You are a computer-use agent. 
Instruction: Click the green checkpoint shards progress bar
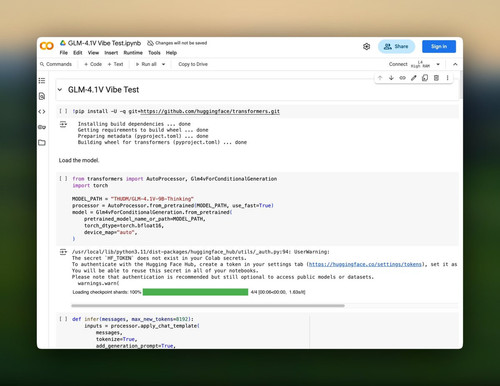tap(195, 292)
